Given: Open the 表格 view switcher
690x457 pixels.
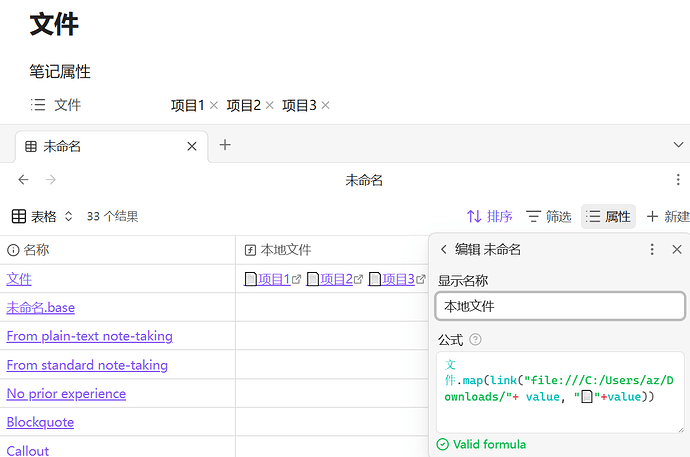Looking at the screenshot, I should [x=42, y=216].
